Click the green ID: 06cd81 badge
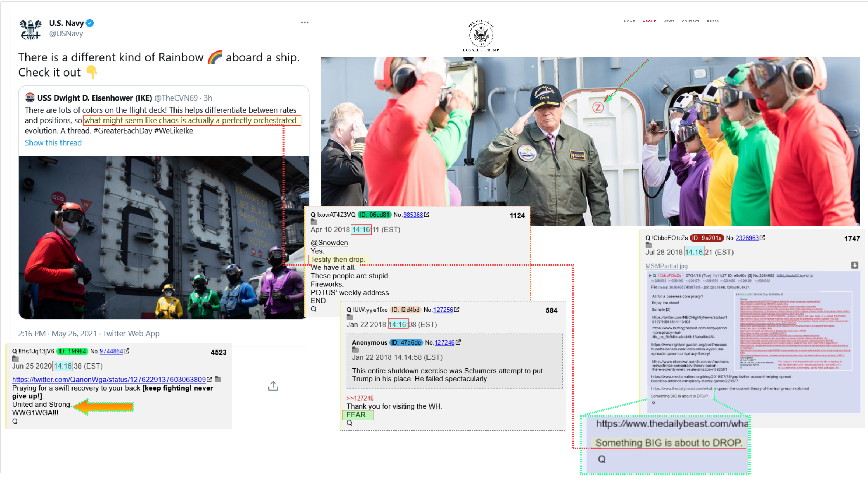Image resolution: width=868 pixels, height=483 pixels. pyautogui.click(x=375, y=215)
